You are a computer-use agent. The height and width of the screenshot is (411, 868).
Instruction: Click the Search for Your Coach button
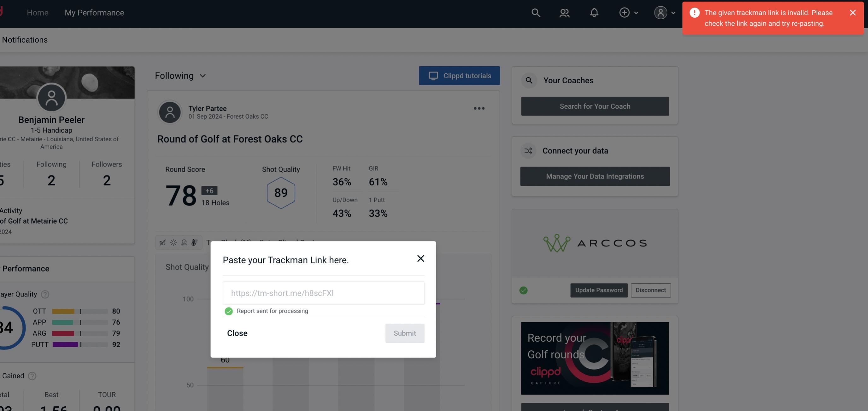point(595,106)
